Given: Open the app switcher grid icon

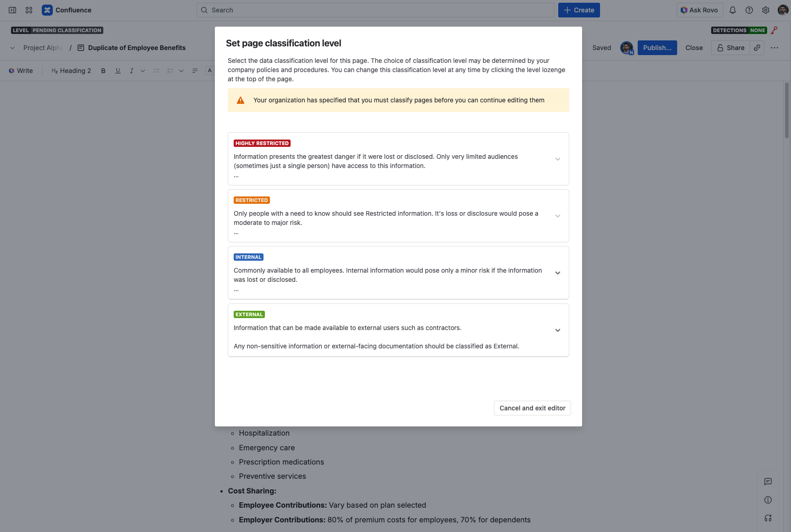Looking at the screenshot, I should pos(29,10).
